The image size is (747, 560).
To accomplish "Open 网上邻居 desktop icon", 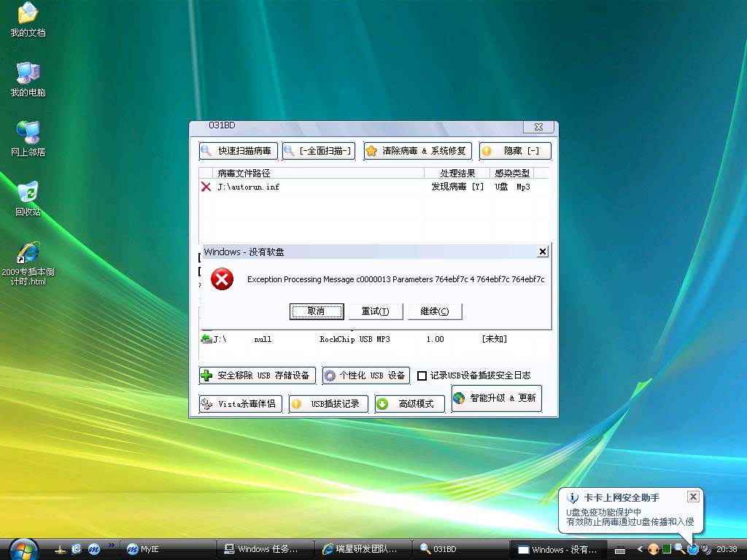I will click(28, 139).
